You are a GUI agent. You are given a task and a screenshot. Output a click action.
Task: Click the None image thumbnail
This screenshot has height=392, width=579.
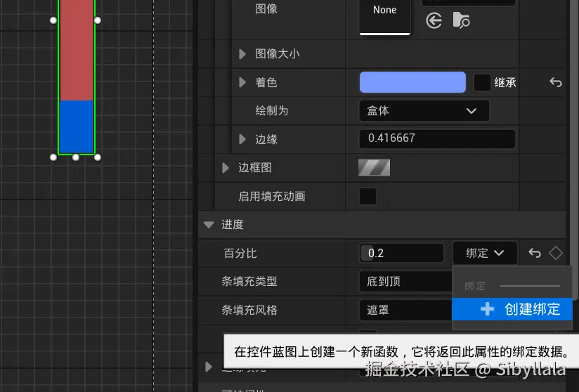(x=385, y=17)
